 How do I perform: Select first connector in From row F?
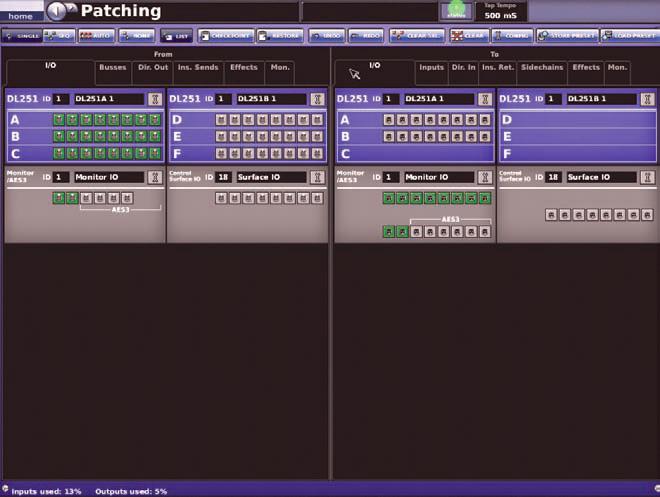pos(221,153)
